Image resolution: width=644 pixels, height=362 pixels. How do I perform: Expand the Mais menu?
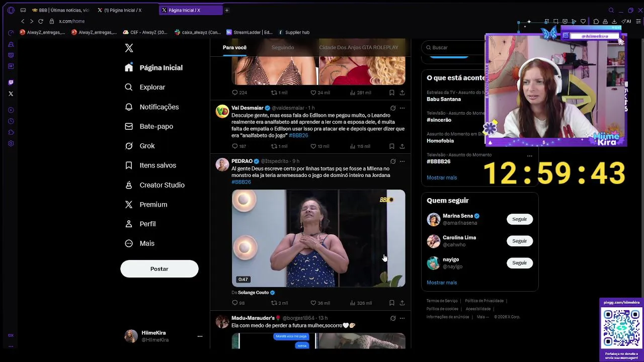140,243
